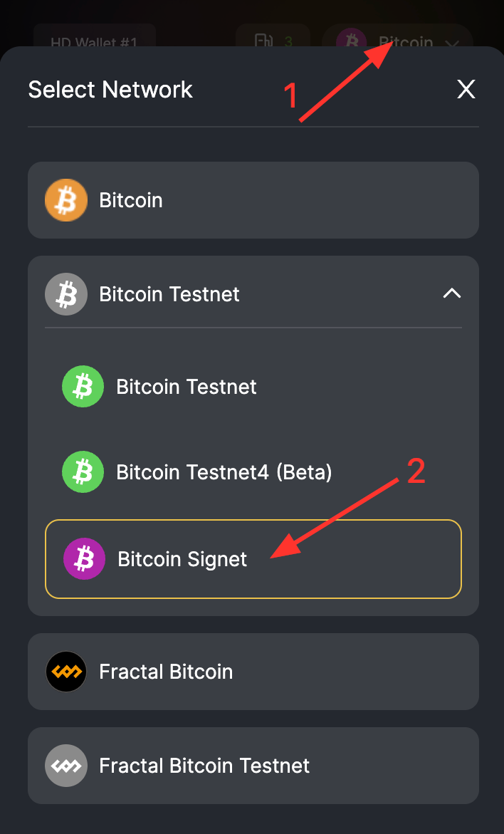Pick the Fractal Bitcoin network
This screenshot has width=504, height=834.
click(253, 672)
